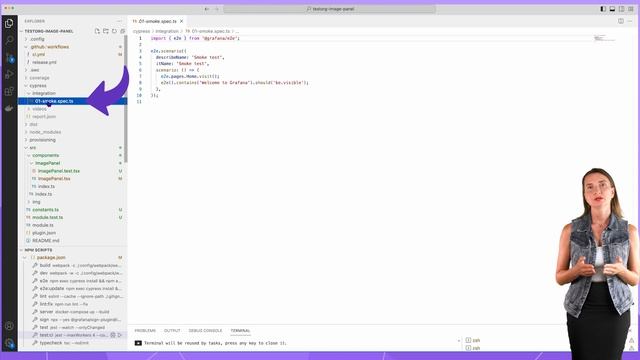640x360 pixels.
Task: Select the e2e:update npm script
Action: [73, 289]
